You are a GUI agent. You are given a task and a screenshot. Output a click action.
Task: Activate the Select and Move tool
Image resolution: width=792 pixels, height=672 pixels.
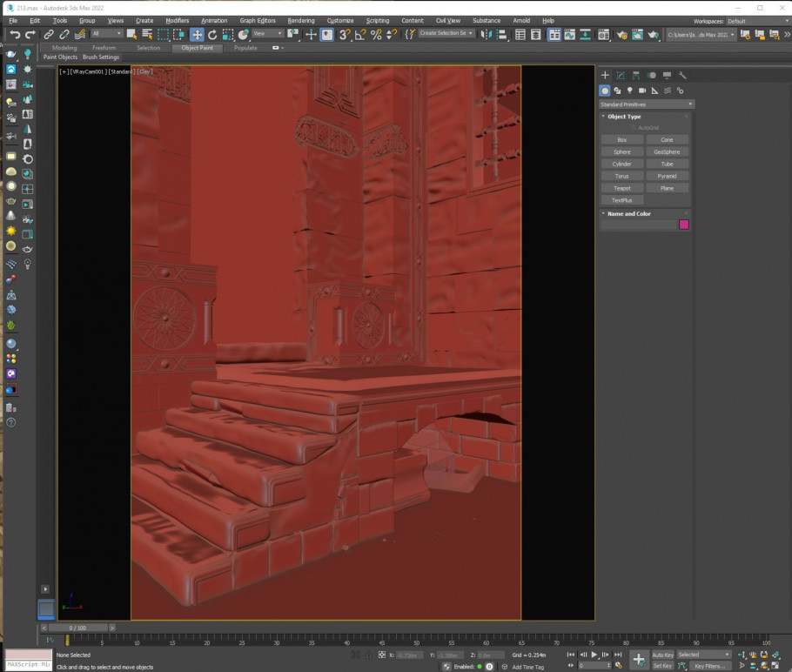click(x=197, y=34)
